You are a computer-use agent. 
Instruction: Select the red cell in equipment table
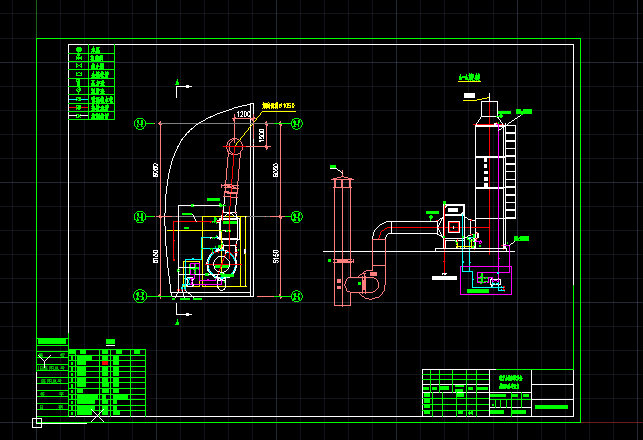coord(105,363)
